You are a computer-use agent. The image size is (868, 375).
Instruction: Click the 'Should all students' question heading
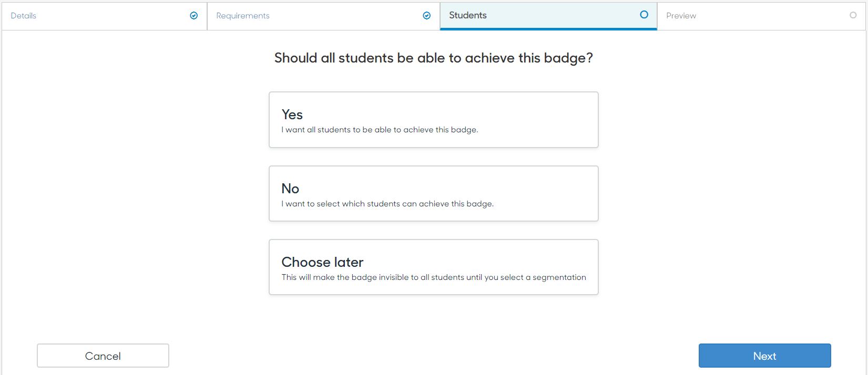(434, 58)
